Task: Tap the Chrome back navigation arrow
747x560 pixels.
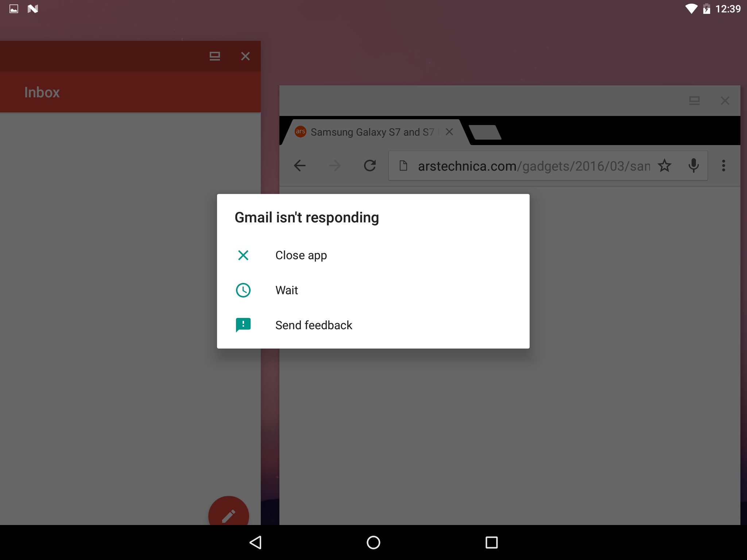Action: click(x=299, y=166)
